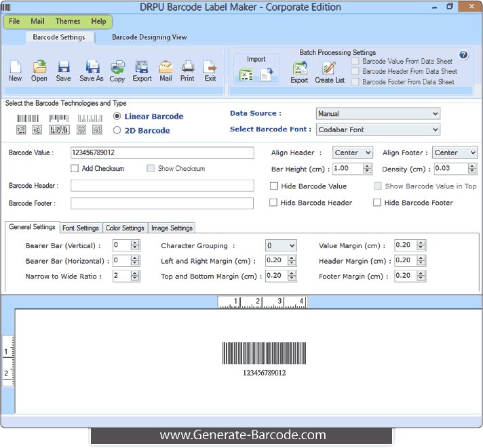Switch to Font Settings tab

[81, 228]
